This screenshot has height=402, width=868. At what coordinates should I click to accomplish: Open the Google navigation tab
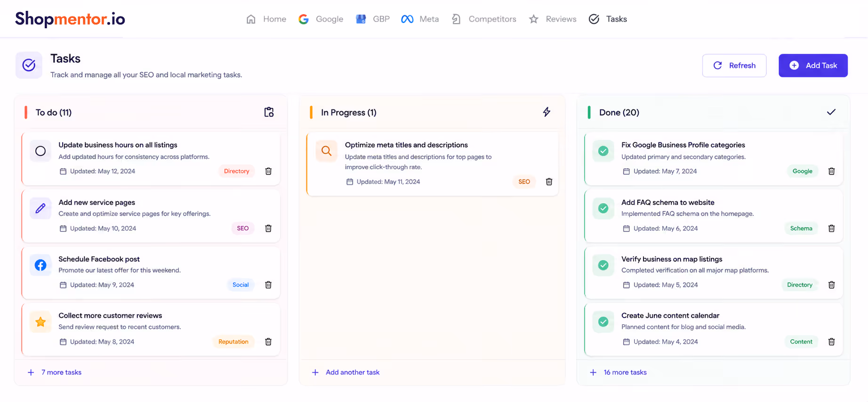(x=321, y=19)
